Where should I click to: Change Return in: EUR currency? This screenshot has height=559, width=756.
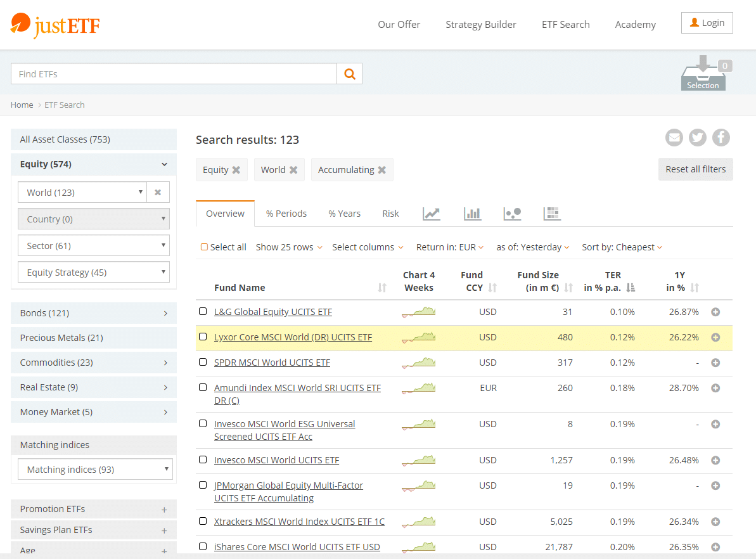click(450, 247)
